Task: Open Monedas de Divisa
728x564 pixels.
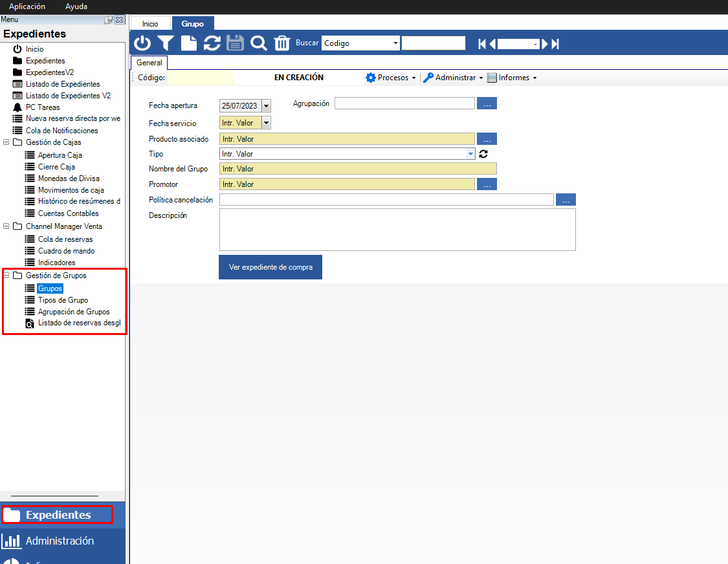Action: click(x=69, y=179)
